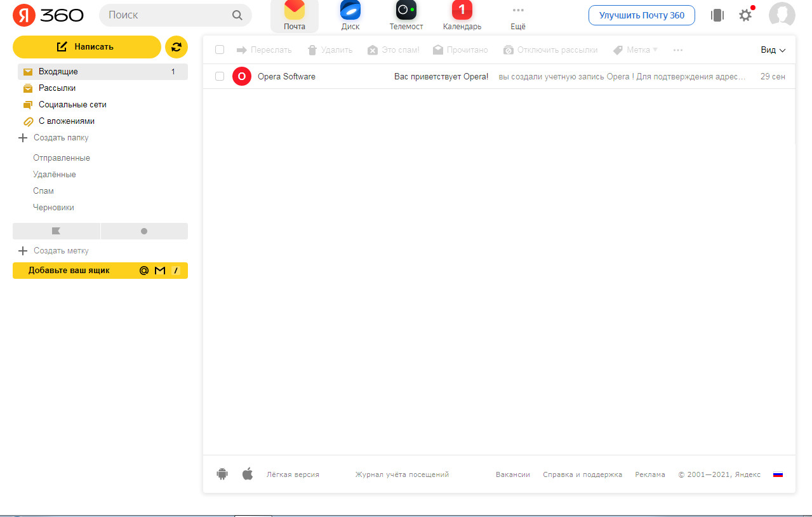Open the Yandex 360 logo home
The image size is (812, 517).
(48, 15)
